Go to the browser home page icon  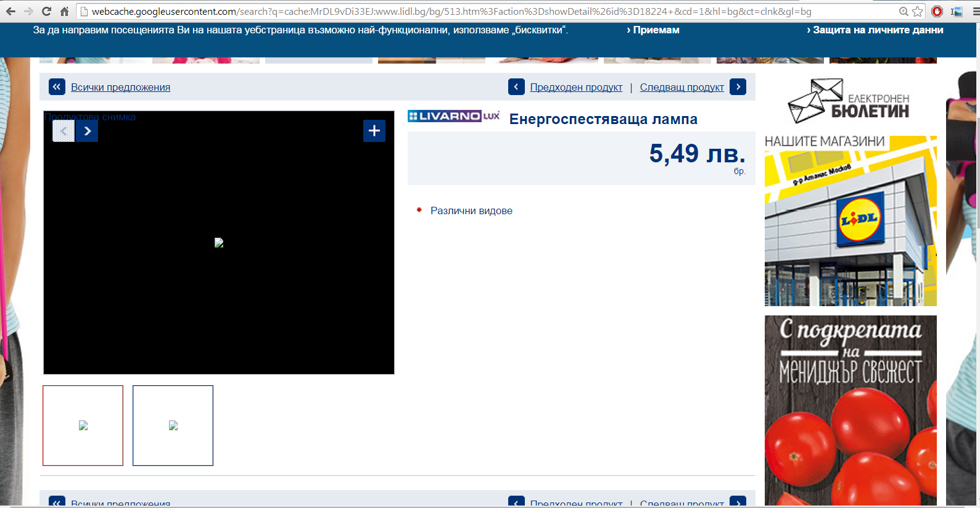pos(64,11)
